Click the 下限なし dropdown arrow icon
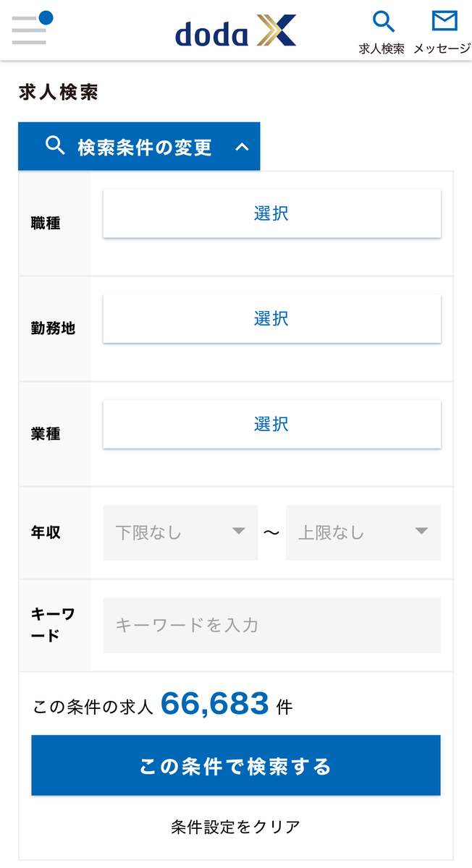Image resolution: width=472 pixels, height=868 pixels. [240, 532]
